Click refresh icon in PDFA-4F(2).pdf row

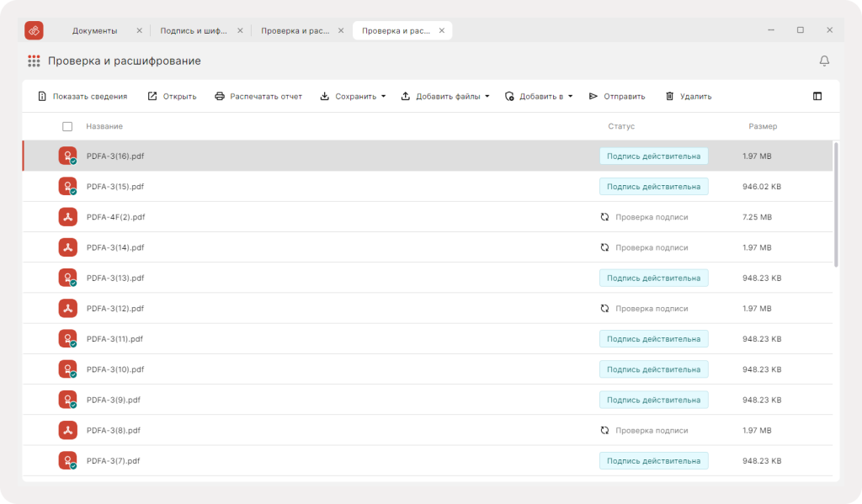tap(604, 217)
